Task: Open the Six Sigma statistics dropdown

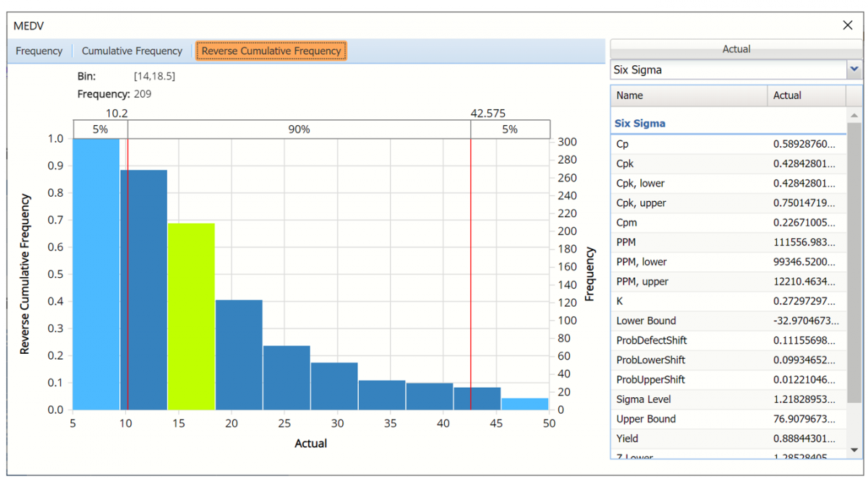Action: (x=854, y=70)
